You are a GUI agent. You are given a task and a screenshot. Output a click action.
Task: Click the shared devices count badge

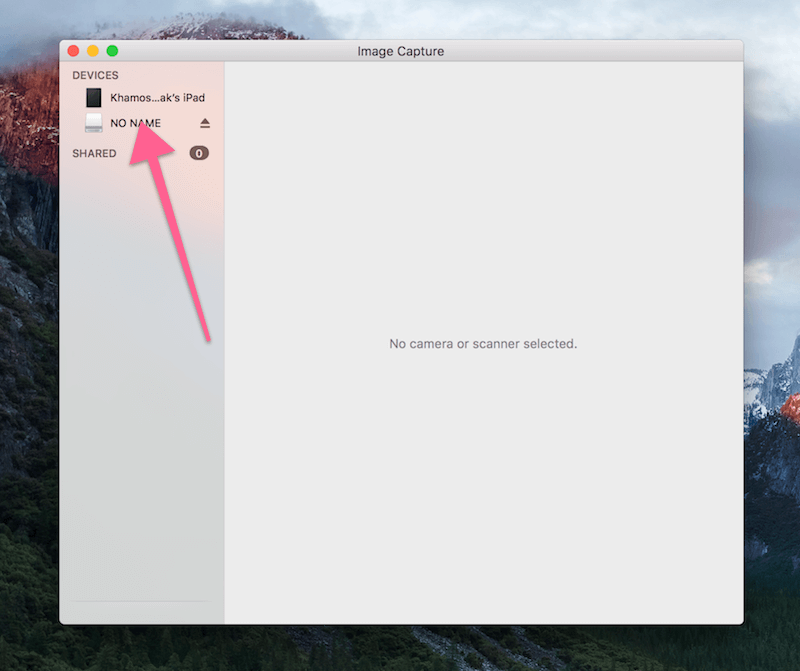199,153
